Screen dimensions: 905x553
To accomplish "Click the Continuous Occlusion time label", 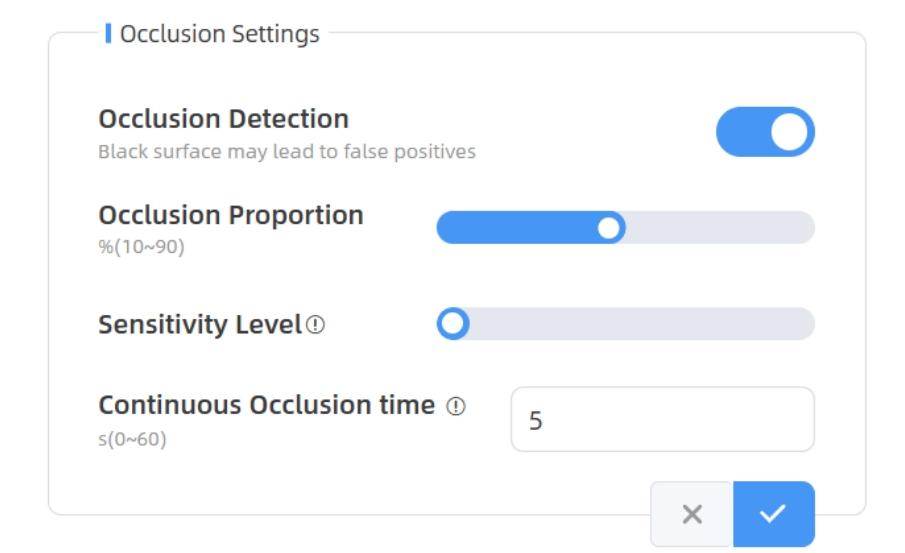I will pyautogui.click(x=266, y=405).
